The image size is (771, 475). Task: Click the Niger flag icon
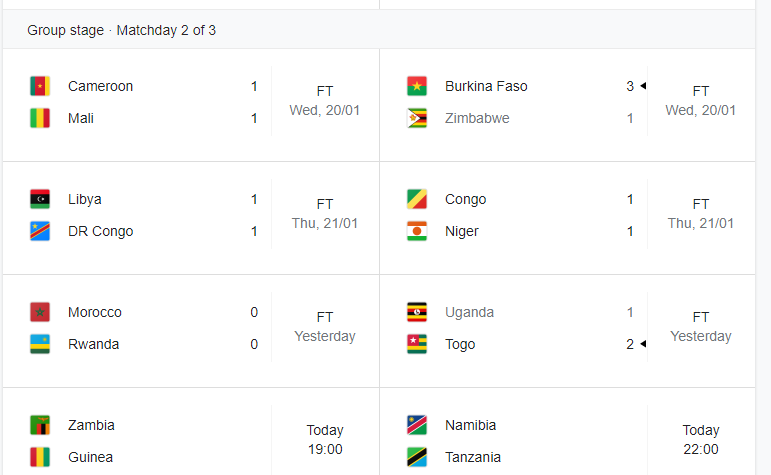(x=417, y=231)
